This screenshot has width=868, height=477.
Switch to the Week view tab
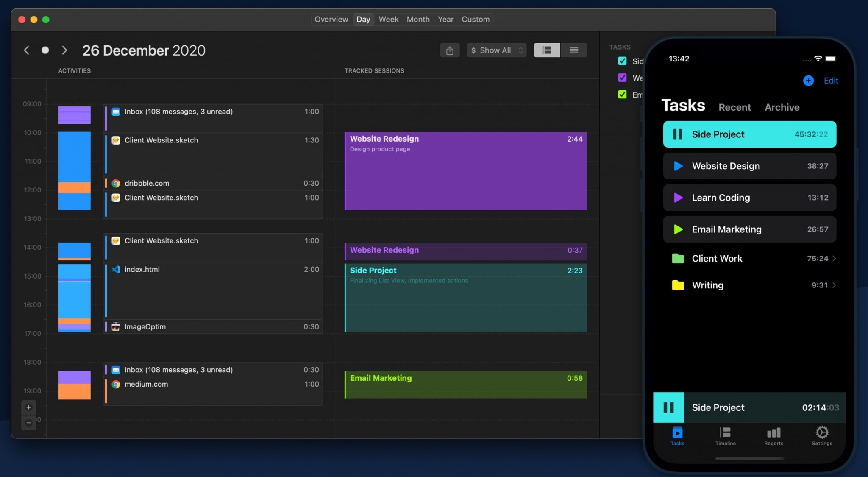388,20
